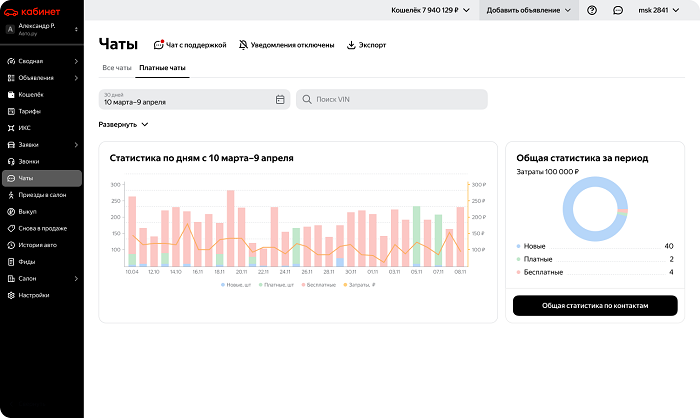Click the calendar icon in date field
This screenshot has height=418, width=700.
(280, 99)
